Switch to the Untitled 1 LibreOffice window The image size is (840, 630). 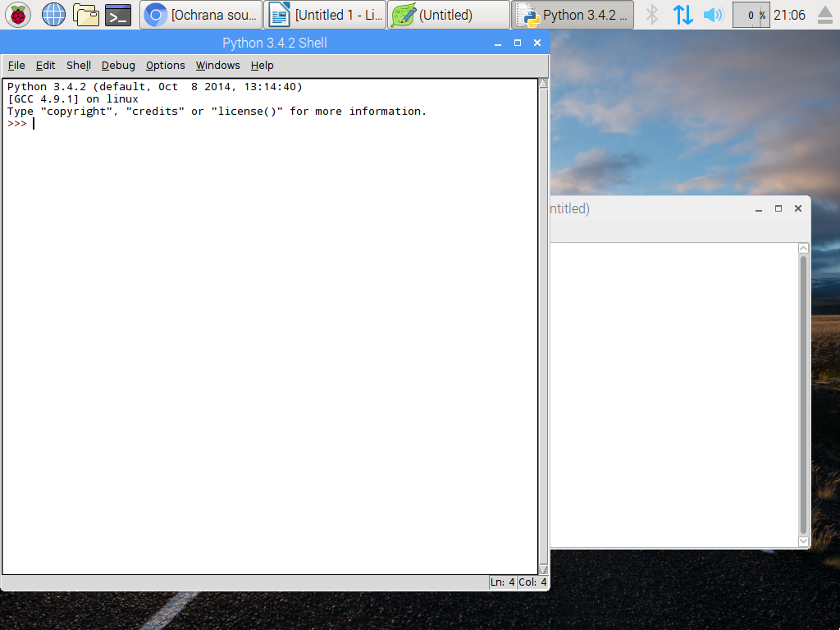(x=325, y=14)
